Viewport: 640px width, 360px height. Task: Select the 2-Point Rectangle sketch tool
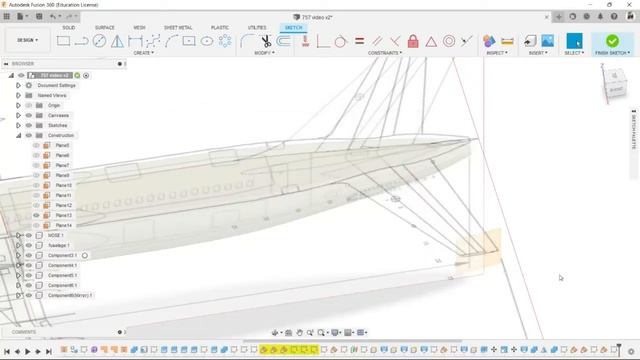coord(63,41)
